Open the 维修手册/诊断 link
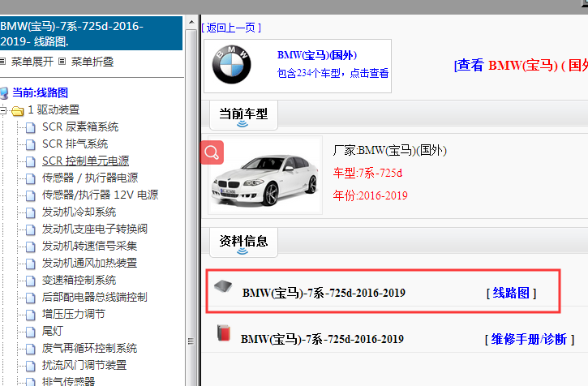 (529, 339)
